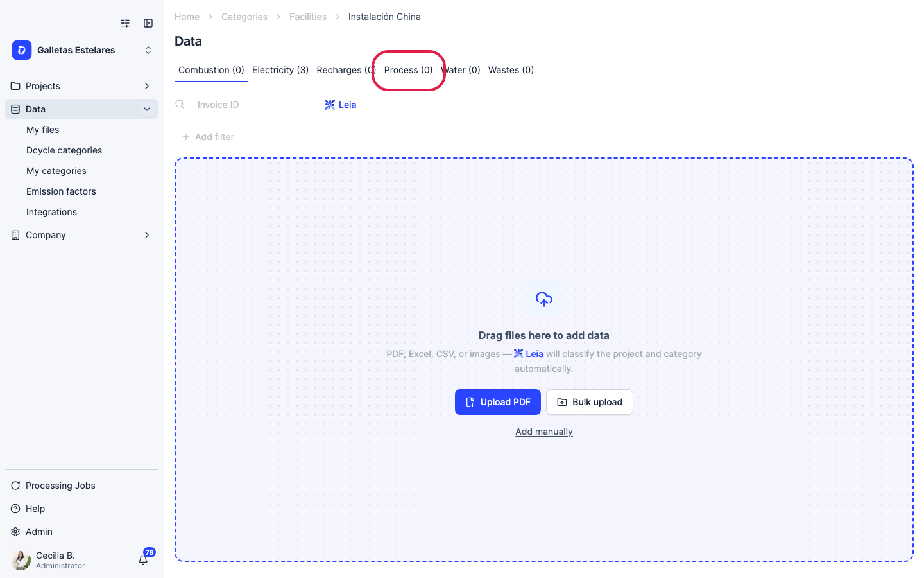Image resolution: width=924 pixels, height=578 pixels.
Task: Click the cloud upload icon
Action: coord(544,299)
